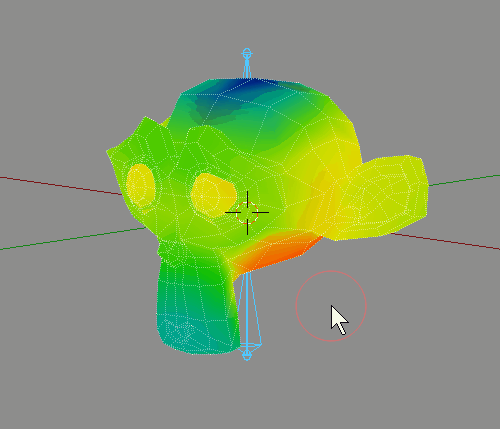
Task: Click the green Y axis line at the right
Action: point(464,180)
